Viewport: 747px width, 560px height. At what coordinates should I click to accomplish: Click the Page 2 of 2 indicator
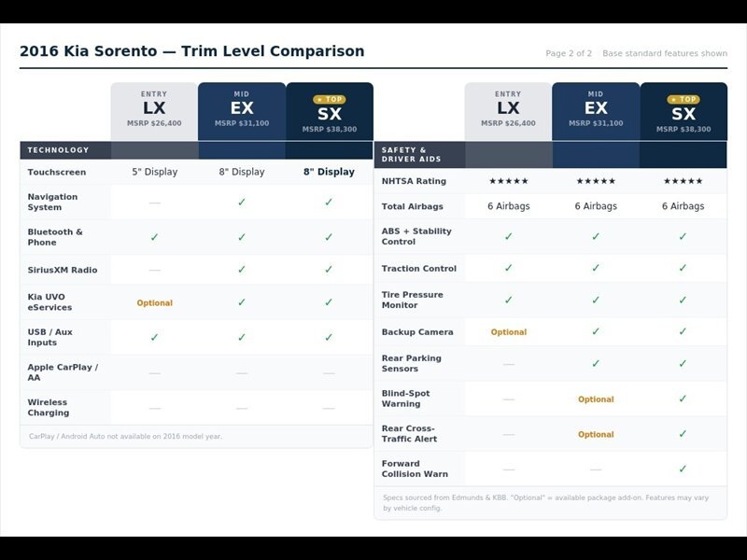569,53
